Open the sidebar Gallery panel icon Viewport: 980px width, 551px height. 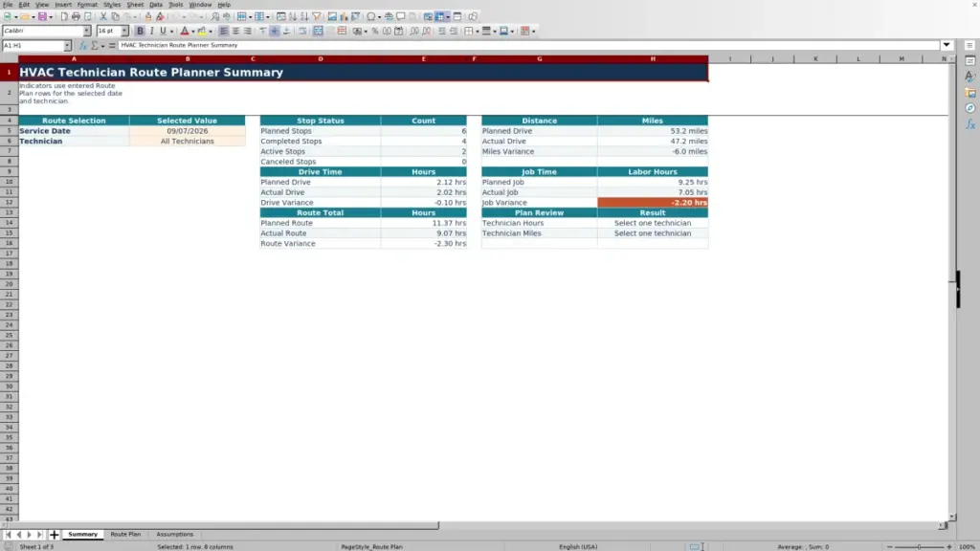pyautogui.click(x=970, y=93)
